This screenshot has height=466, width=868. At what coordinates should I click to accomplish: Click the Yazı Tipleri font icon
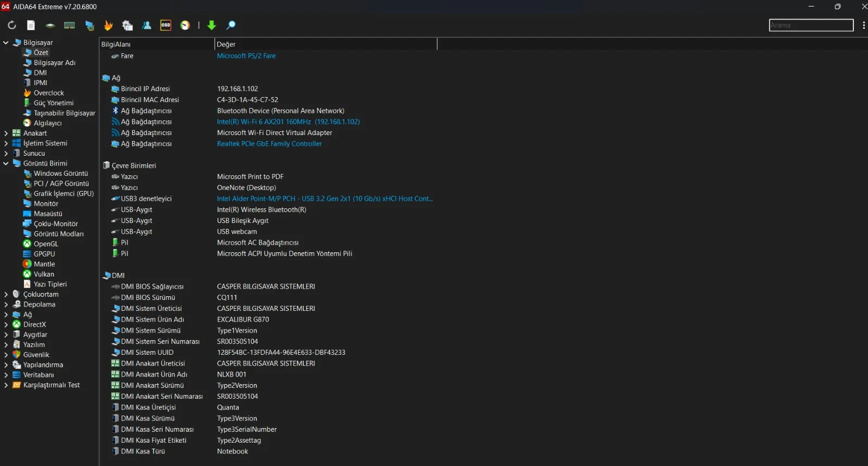pyautogui.click(x=27, y=284)
